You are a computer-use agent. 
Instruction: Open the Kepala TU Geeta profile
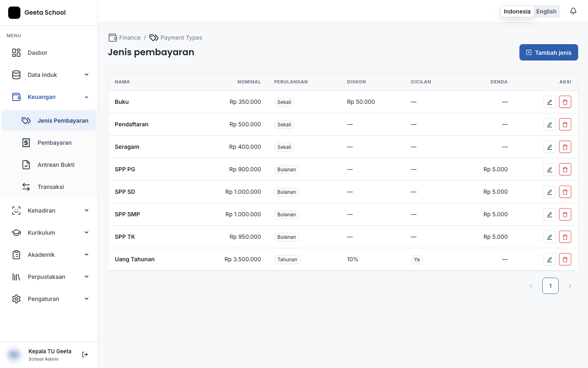coord(40,355)
